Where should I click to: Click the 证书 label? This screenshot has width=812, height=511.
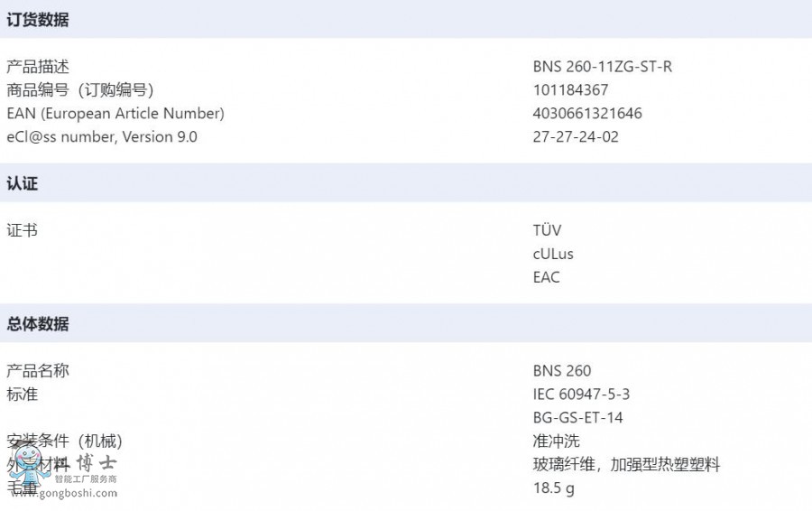click(22, 229)
